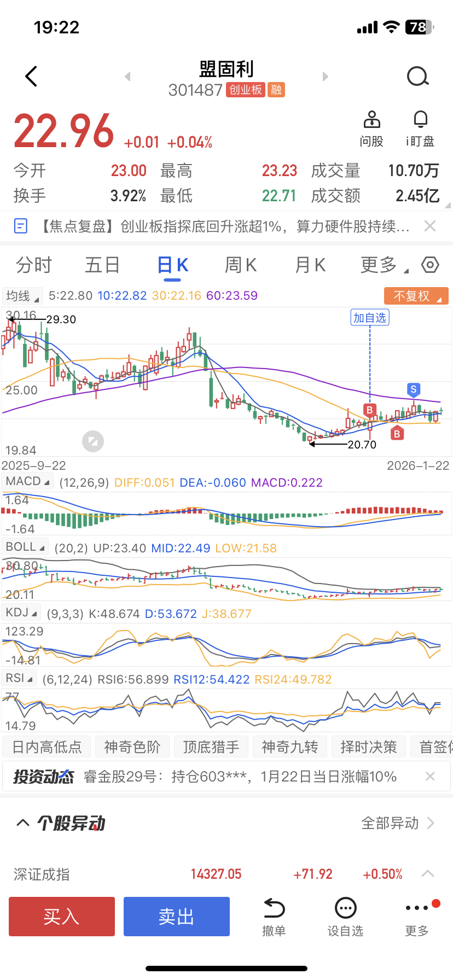Tap 深证成指 value 14327.05
The height and width of the screenshot is (980, 453).
tap(216, 874)
